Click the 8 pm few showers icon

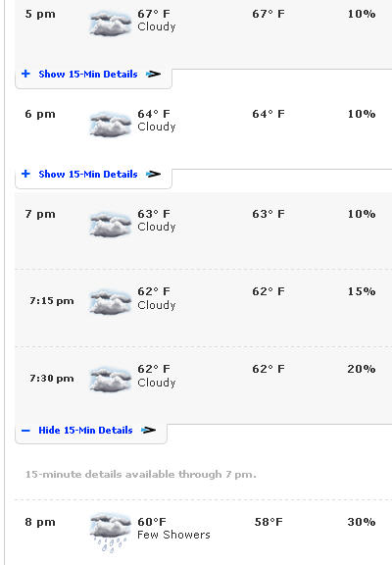(x=110, y=533)
